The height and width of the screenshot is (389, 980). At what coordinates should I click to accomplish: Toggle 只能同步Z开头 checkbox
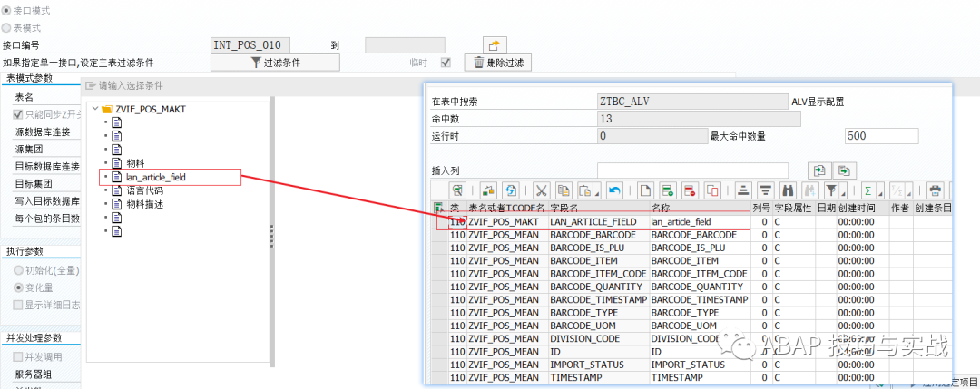coord(18,115)
